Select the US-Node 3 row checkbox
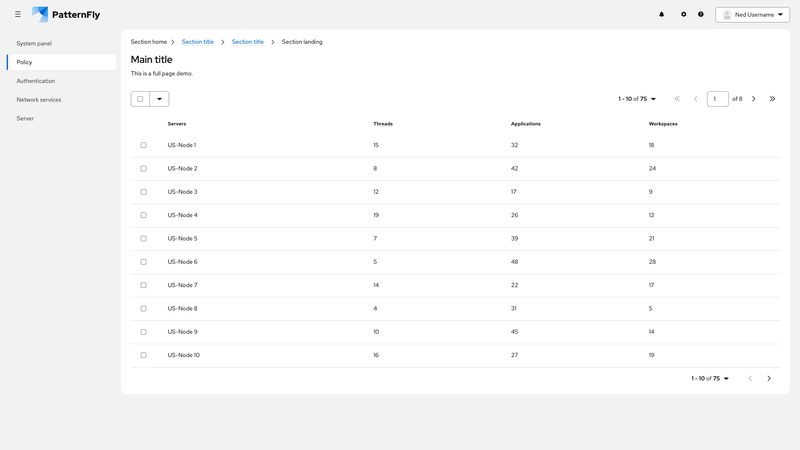The width and height of the screenshot is (800, 450). tap(143, 192)
